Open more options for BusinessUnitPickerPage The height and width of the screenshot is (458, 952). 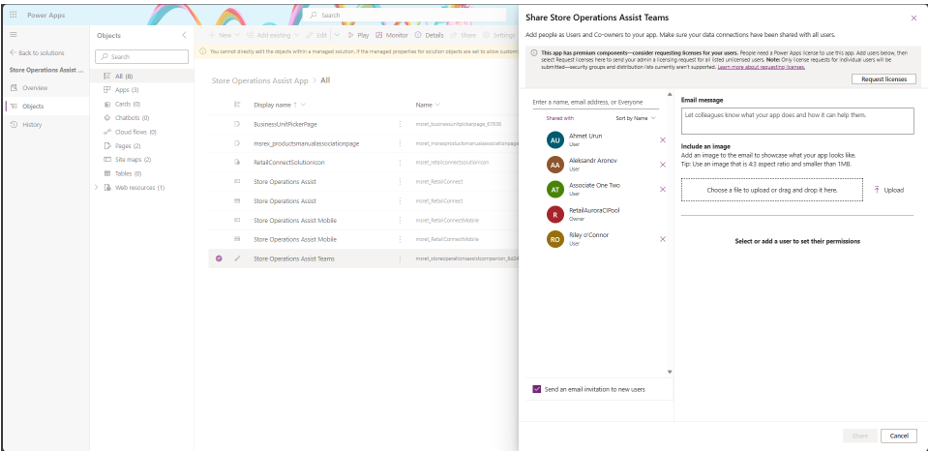(400, 125)
